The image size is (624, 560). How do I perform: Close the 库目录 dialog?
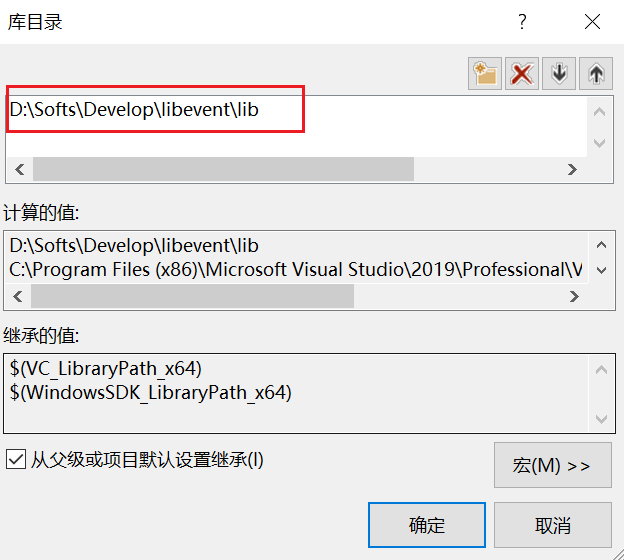tap(592, 21)
